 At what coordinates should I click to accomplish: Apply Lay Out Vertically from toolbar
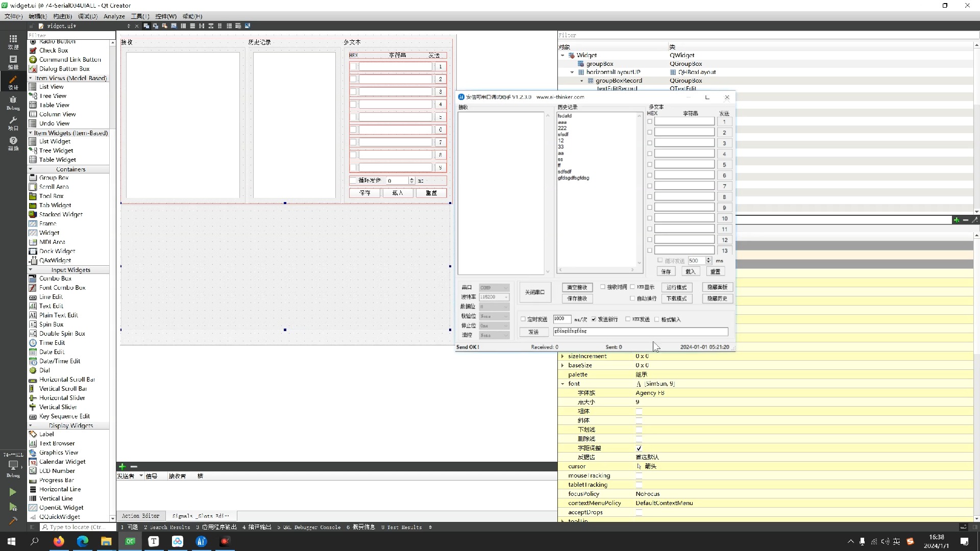point(192,26)
